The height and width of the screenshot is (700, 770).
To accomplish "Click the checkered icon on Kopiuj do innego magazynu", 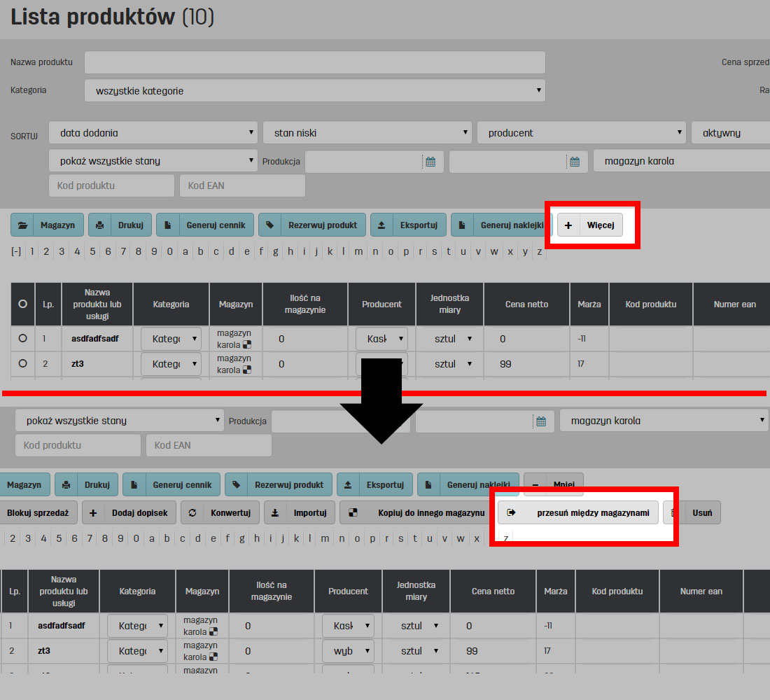I will [353, 512].
